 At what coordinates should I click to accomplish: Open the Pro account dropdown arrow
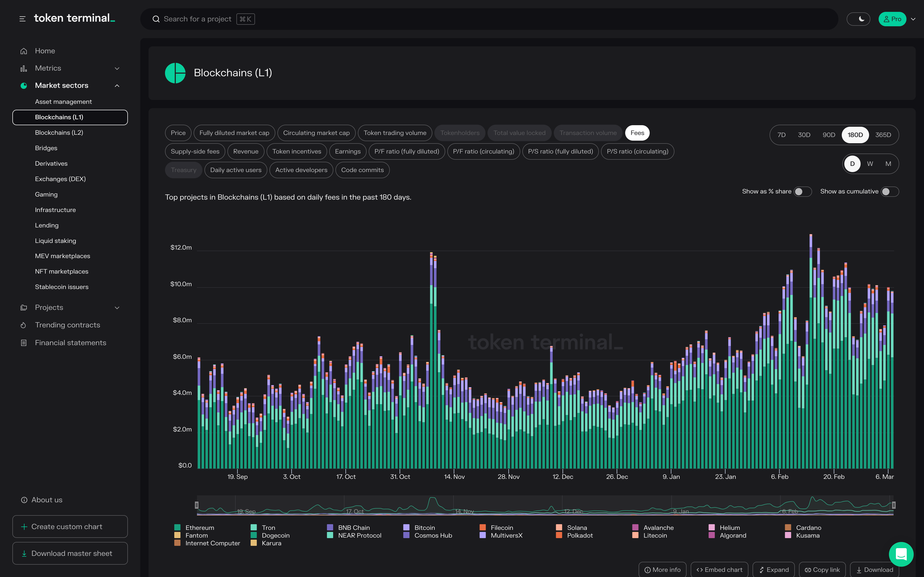coord(913,19)
